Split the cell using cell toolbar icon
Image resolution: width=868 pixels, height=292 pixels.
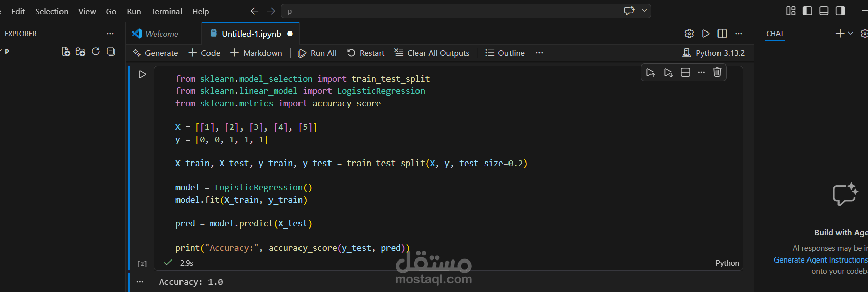tap(685, 72)
